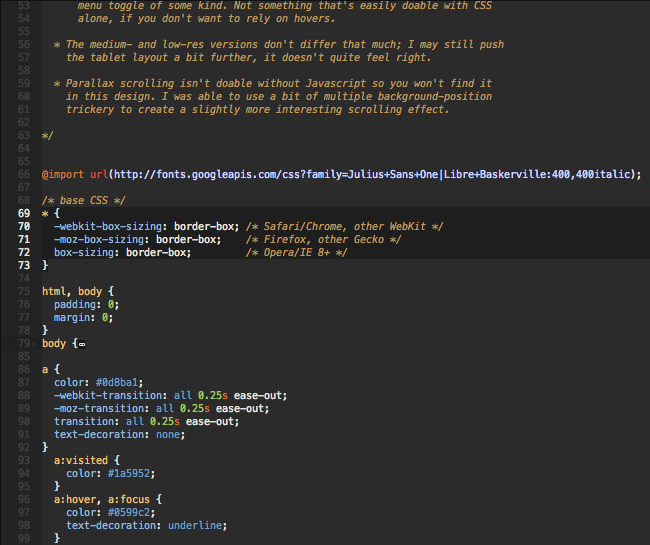Viewport: 650px width, 545px height.
Task: Click the "the tablet layout a bit further" comment line
Action: pos(249,58)
